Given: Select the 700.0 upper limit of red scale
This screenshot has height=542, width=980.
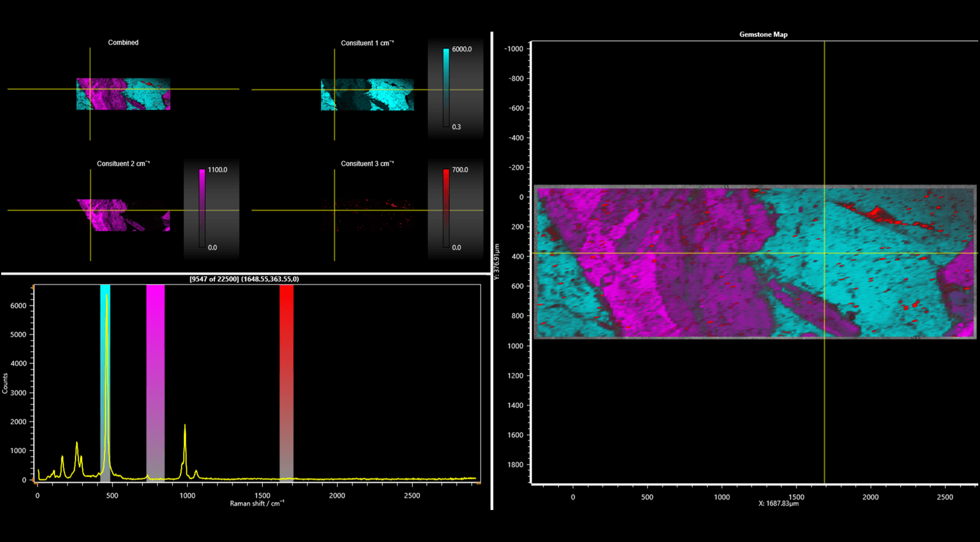Looking at the screenshot, I should coord(460,170).
